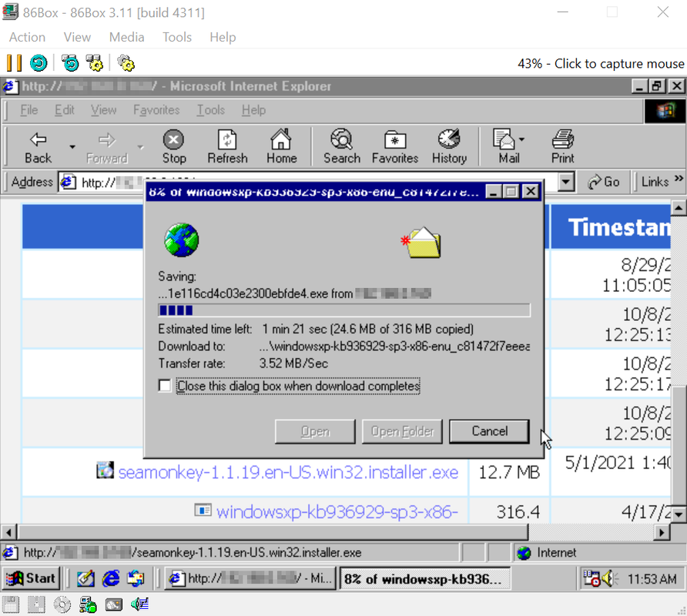Click the 86Box hard reset icon
The height and width of the screenshot is (616, 687).
coord(39,63)
